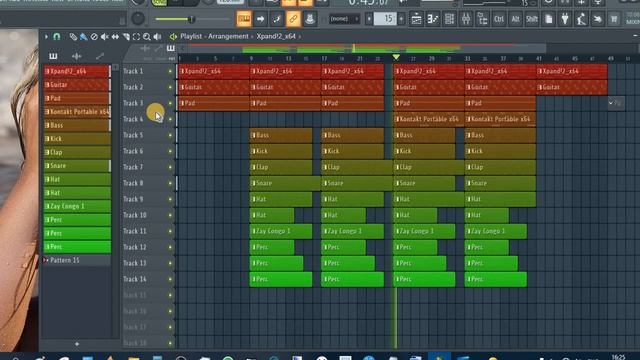Click the right arrow icon in main toolbar
Viewport: 640px width, 360px height.
tap(260, 19)
